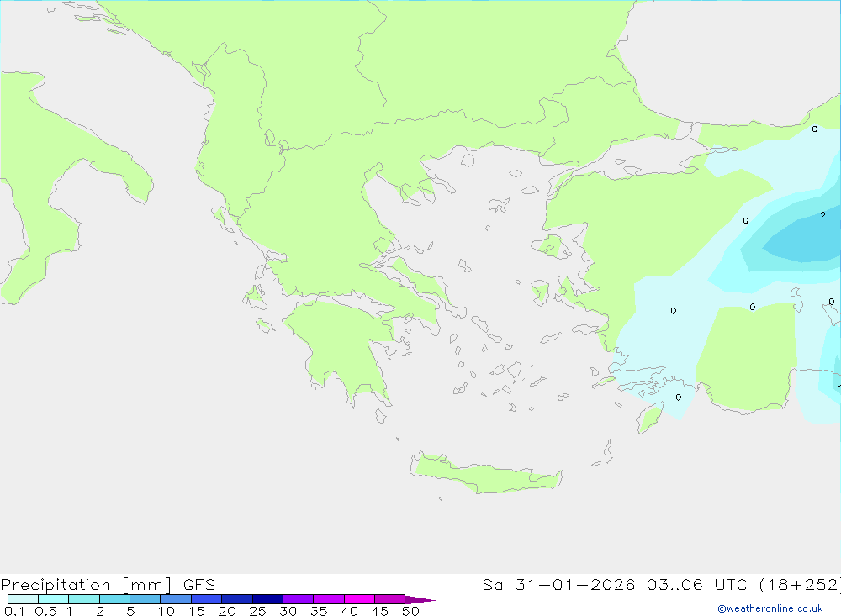Viewport: 841px width, 616px height.
Task: Pick the 10–15 mm legend swatch
Action: [x=176, y=599]
